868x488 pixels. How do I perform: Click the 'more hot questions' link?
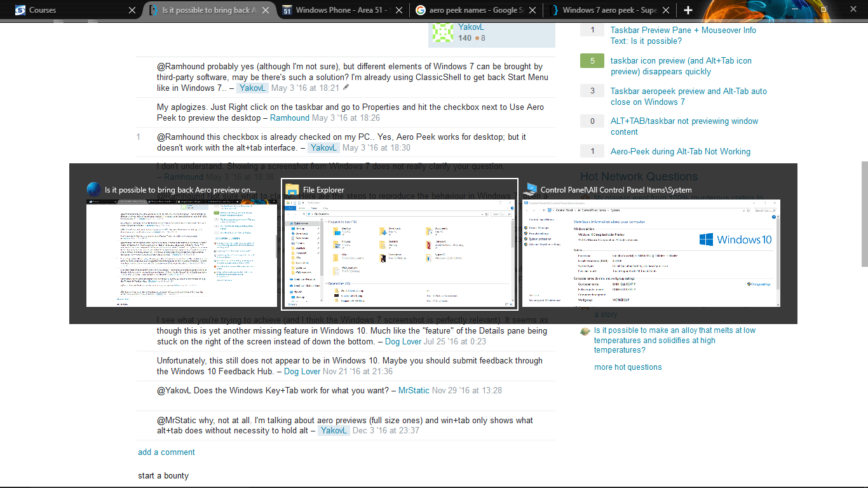point(628,367)
